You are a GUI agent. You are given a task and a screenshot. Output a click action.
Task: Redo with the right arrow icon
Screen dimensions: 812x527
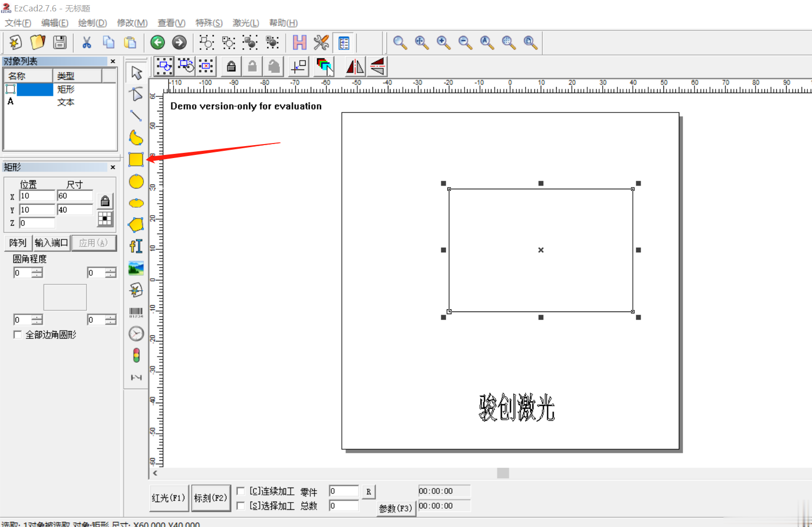(x=179, y=42)
